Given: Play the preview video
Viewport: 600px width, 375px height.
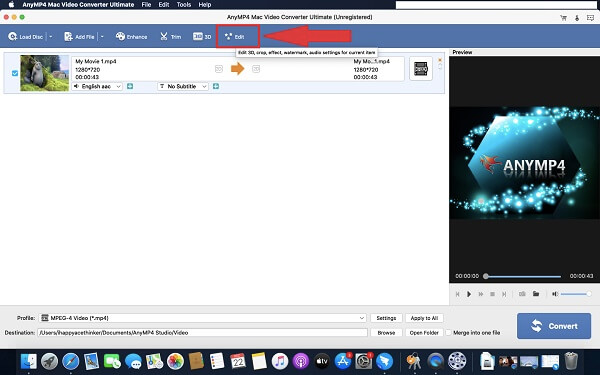Looking at the screenshot, I should [x=469, y=294].
